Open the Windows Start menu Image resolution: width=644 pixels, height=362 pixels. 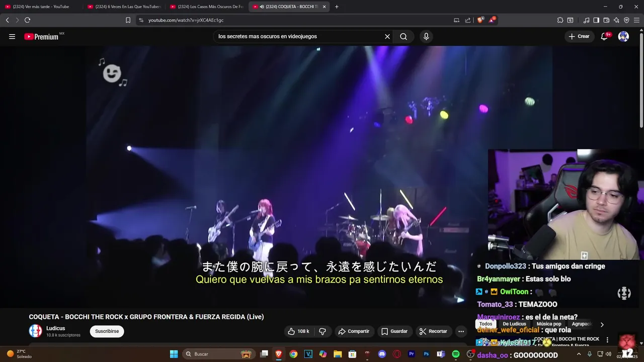click(174, 354)
